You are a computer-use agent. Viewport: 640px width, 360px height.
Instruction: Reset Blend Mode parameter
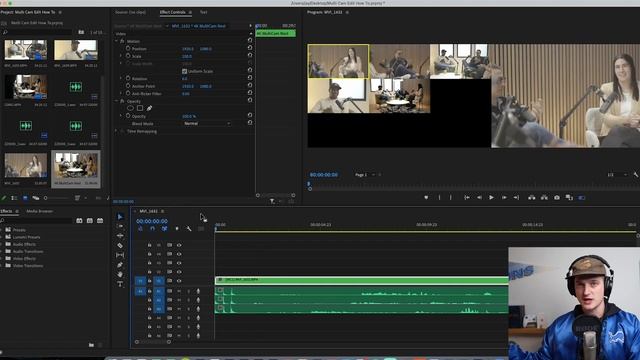click(250, 122)
